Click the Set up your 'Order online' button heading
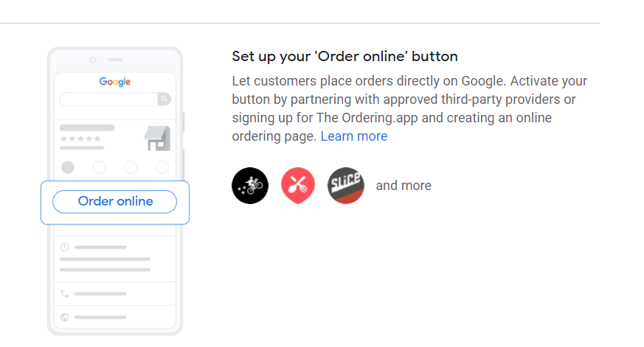The image size is (644, 347). tap(344, 56)
